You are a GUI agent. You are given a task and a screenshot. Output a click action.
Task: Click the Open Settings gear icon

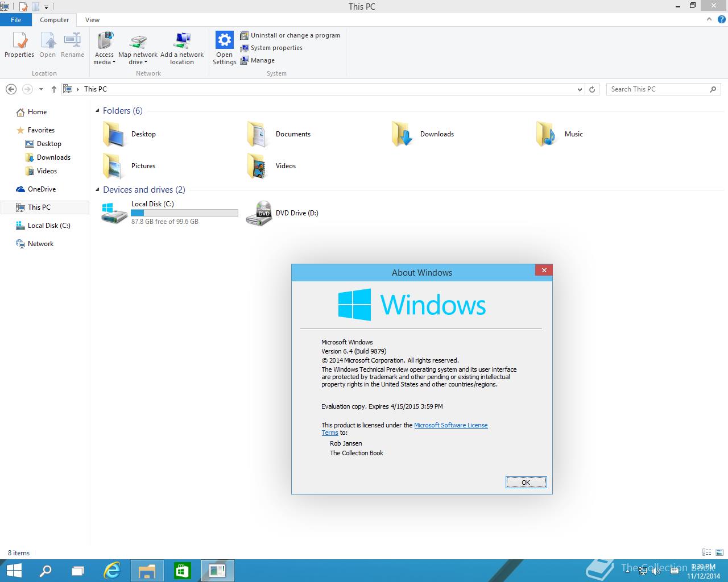pos(225,40)
